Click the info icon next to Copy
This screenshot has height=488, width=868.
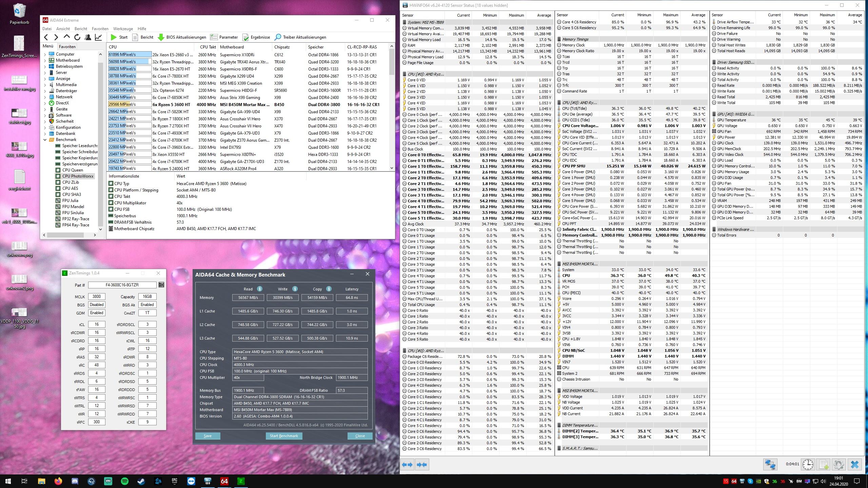[x=329, y=289]
